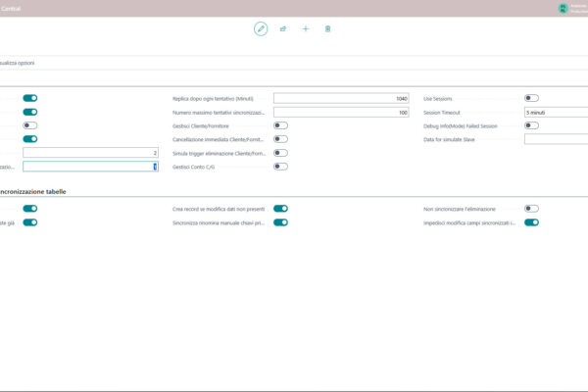Toggle Simula trigger eliminazione Cliente/Fornitore
This screenshot has width=588, height=392.
280,153
